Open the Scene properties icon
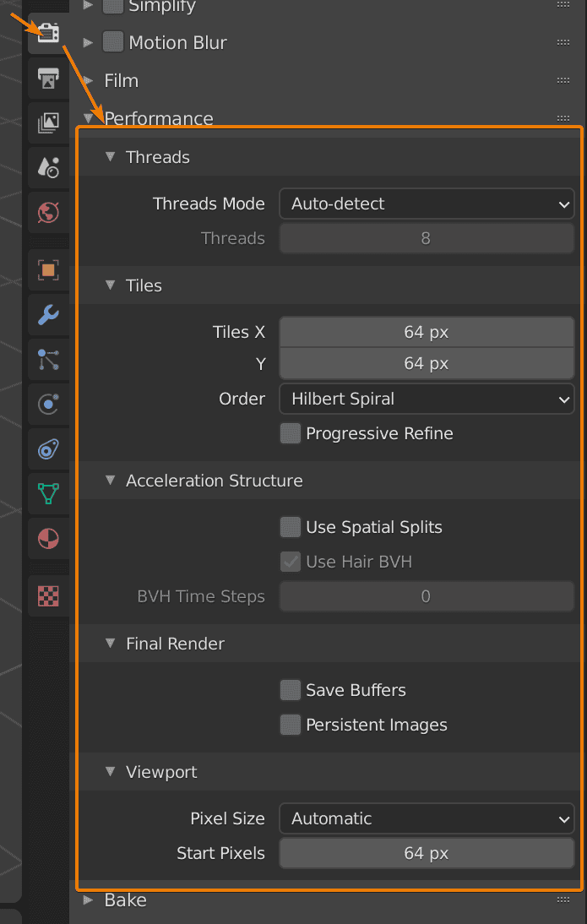Screen dimensions: 587x924 [x=48, y=167]
